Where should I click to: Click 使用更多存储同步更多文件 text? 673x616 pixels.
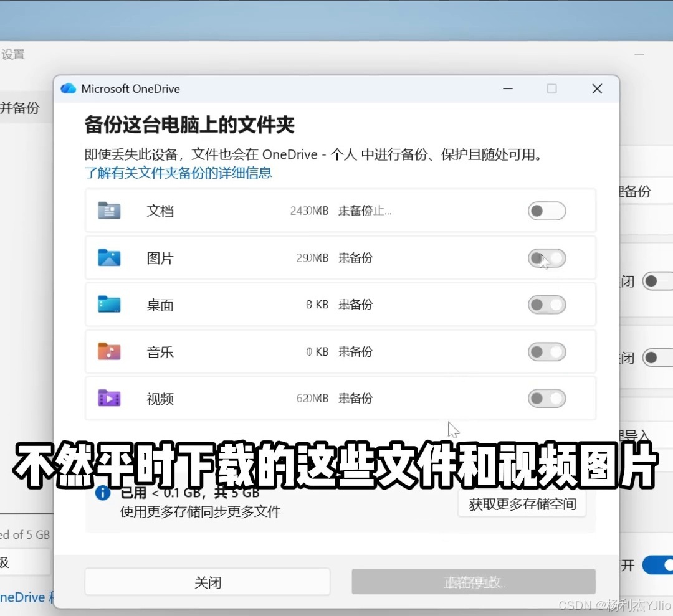201,511
